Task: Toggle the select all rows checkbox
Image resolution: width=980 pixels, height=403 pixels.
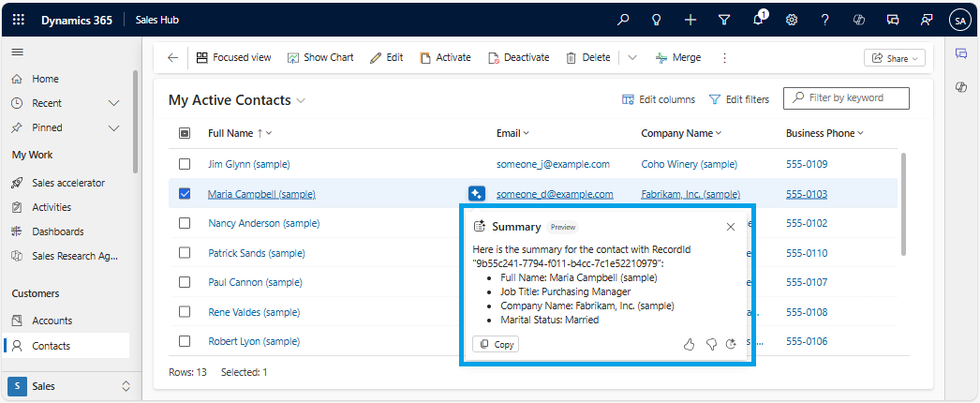Action: point(185,133)
